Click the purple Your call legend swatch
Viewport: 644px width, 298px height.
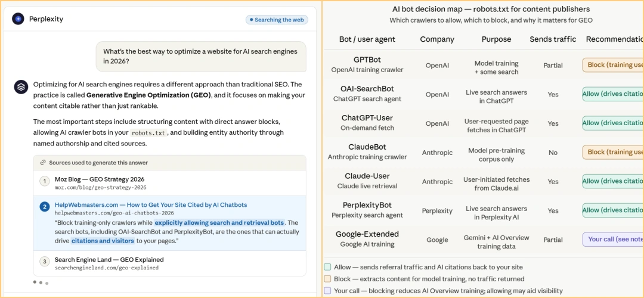[x=327, y=291]
